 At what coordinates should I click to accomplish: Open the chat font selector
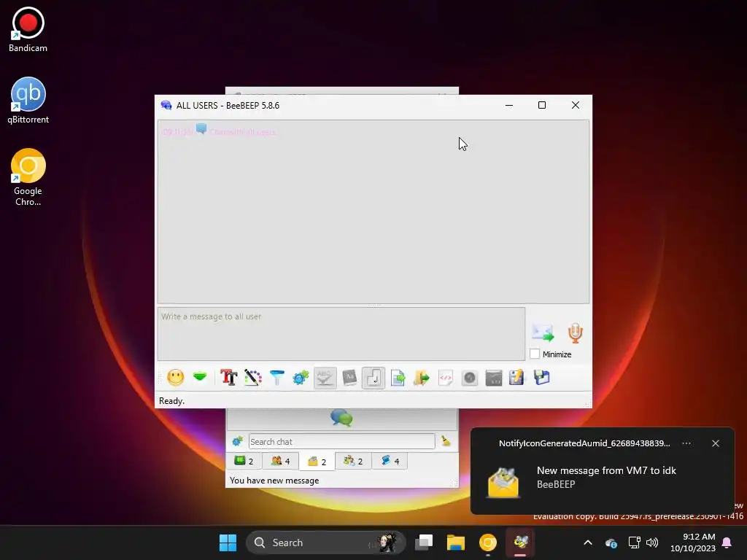click(x=228, y=378)
